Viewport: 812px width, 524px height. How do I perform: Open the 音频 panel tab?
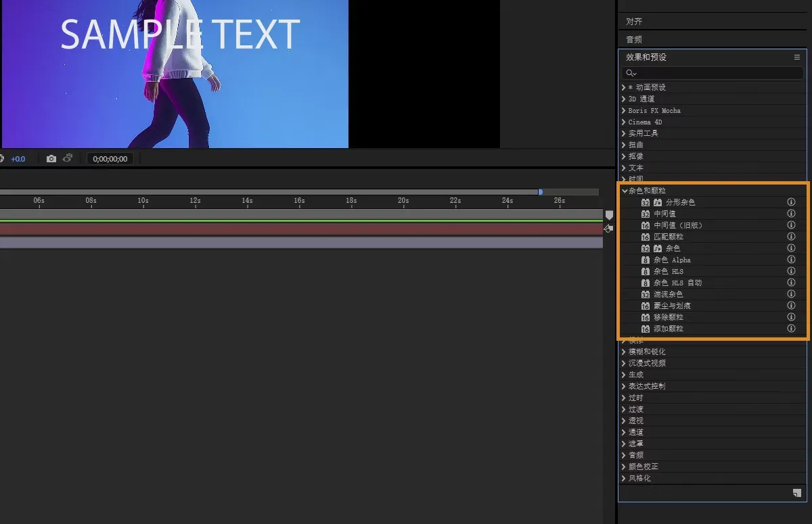click(x=634, y=40)
